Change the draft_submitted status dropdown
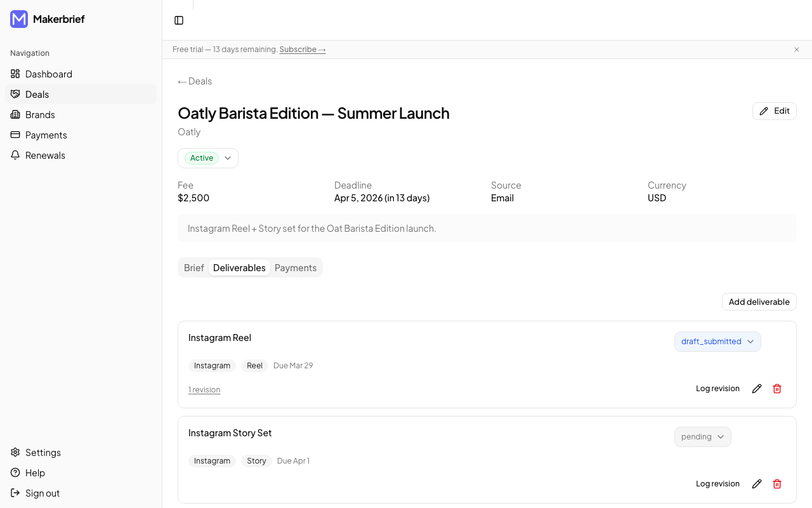The height and width of the screenshot is (508, 812). point(717,341)
